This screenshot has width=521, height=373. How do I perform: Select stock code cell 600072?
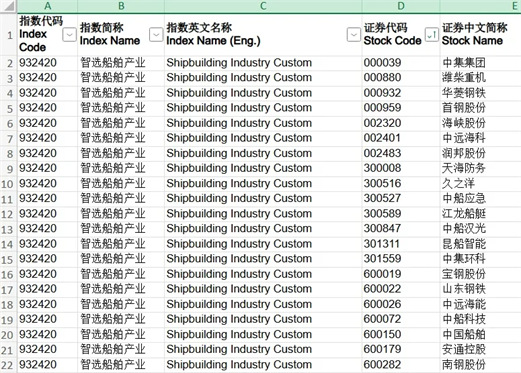coord(401,319)
